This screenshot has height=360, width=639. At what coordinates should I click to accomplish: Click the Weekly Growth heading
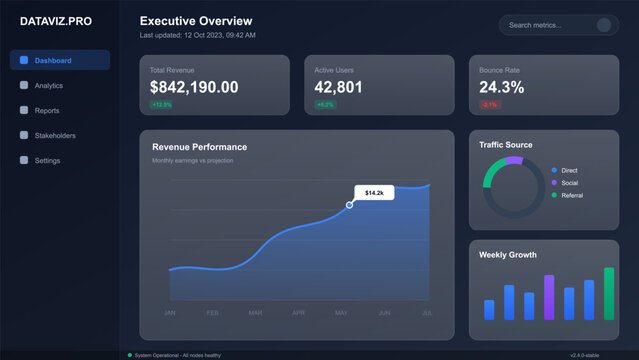click(x=508, y=255)
